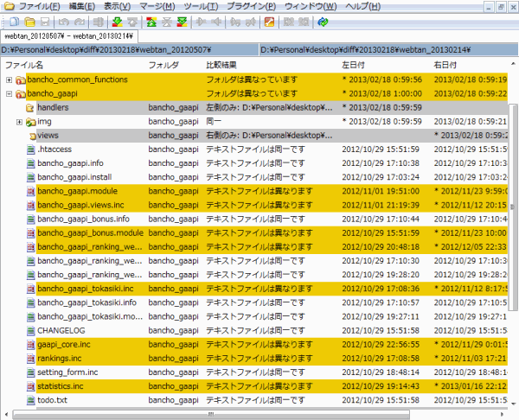Click the Open folder toolbar icon

29,22
